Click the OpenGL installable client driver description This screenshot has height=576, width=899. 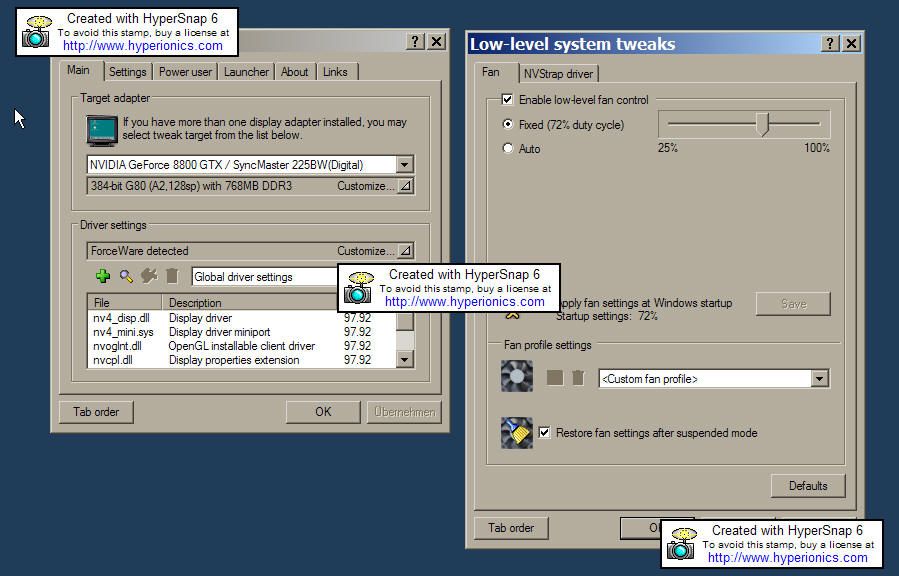click(241, 346)
